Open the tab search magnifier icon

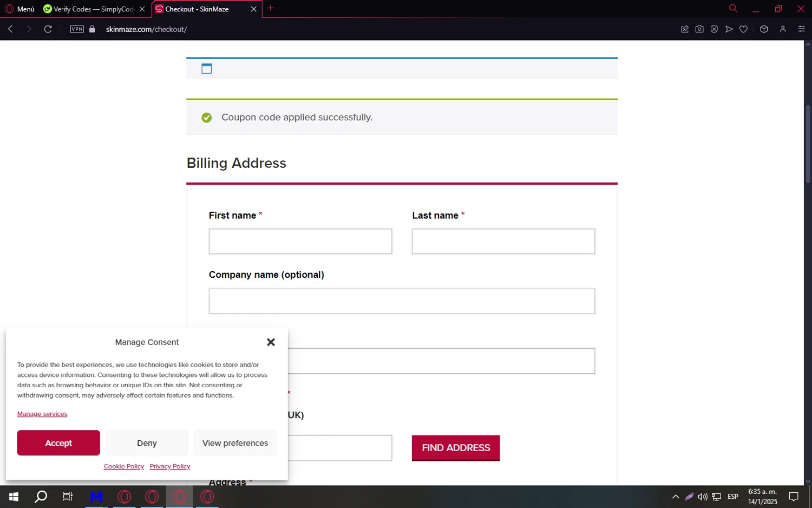[x=733, y=8]
